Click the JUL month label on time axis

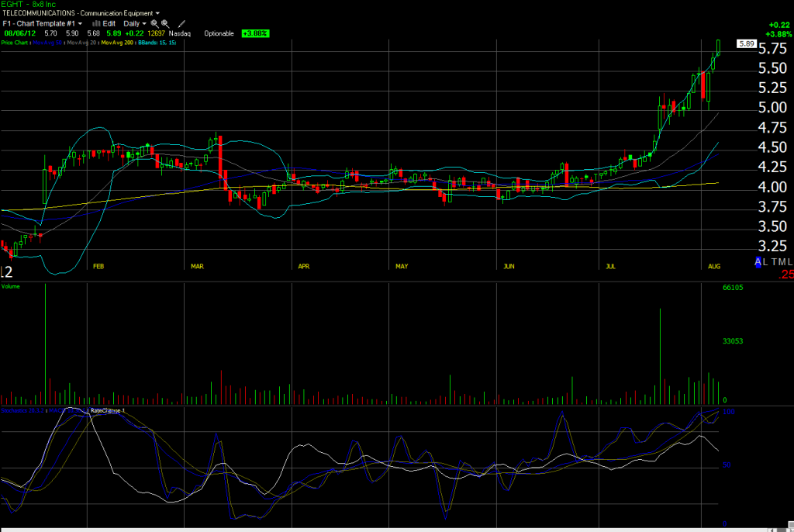coord(611,267)
